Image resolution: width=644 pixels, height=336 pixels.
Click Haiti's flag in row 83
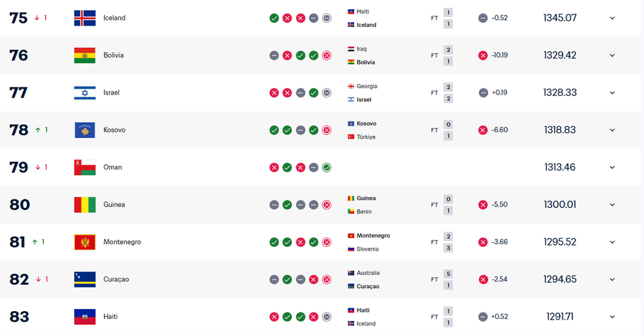(85, 317)
